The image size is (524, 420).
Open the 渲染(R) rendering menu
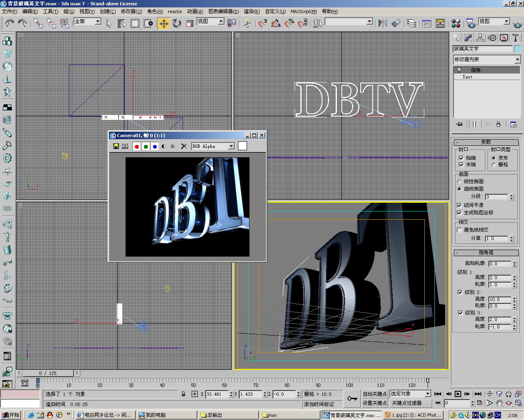tap(252, 11)
